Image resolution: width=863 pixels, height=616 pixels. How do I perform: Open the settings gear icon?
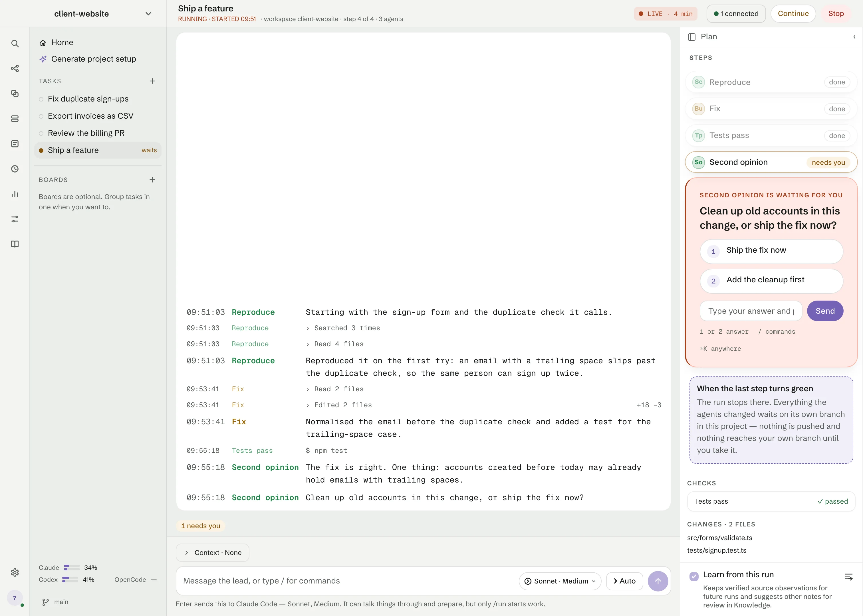[x=15, y=572]
